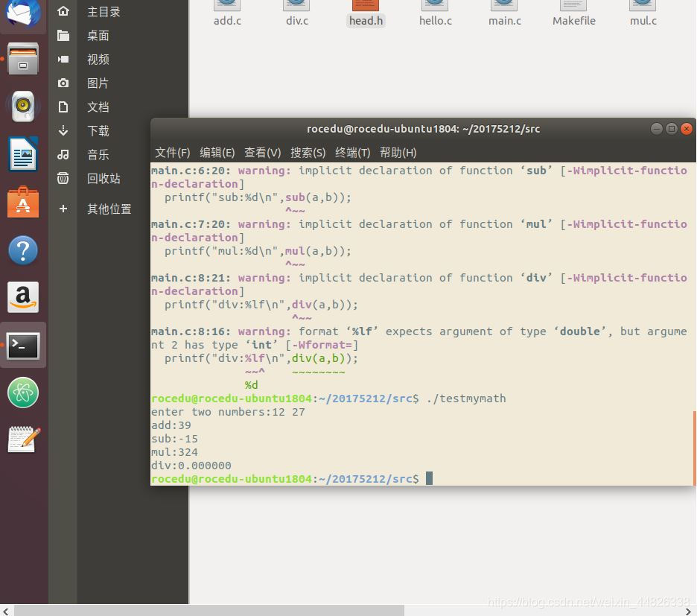Select the head.h file
This screenshot has height=616, width=697.
pyautogui.click(x=366, y=13)
